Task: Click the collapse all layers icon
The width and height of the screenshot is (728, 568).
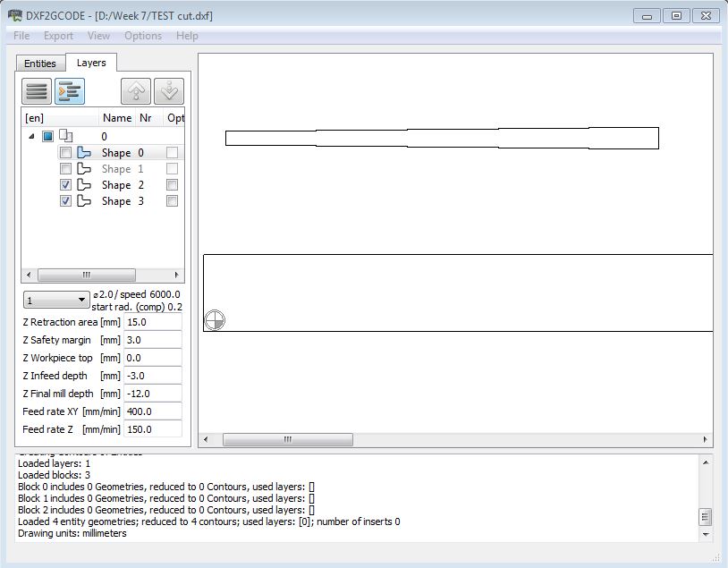Action: [x=36, y=91]
